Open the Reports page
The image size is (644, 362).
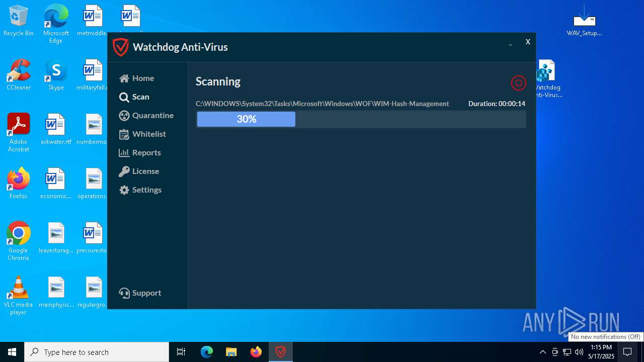139,153
